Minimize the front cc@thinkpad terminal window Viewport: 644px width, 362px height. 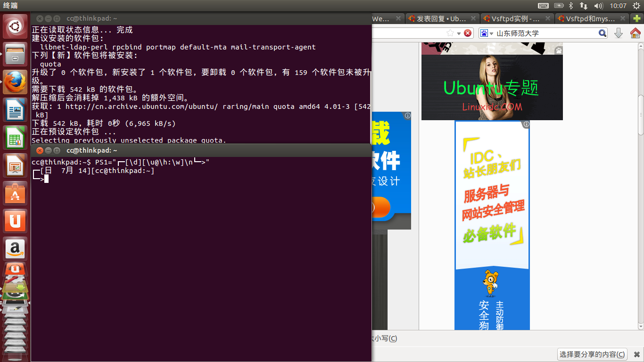click(x=48, y=150)
